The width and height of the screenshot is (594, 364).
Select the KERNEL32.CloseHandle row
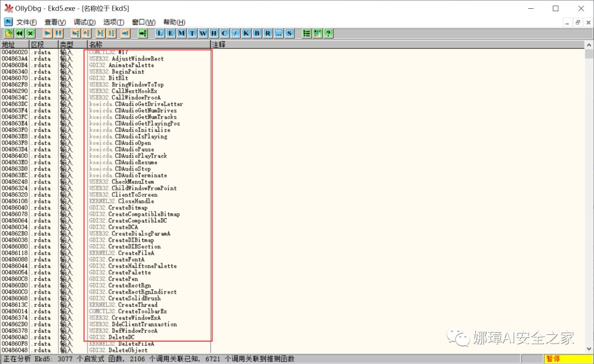coord(293,201)
